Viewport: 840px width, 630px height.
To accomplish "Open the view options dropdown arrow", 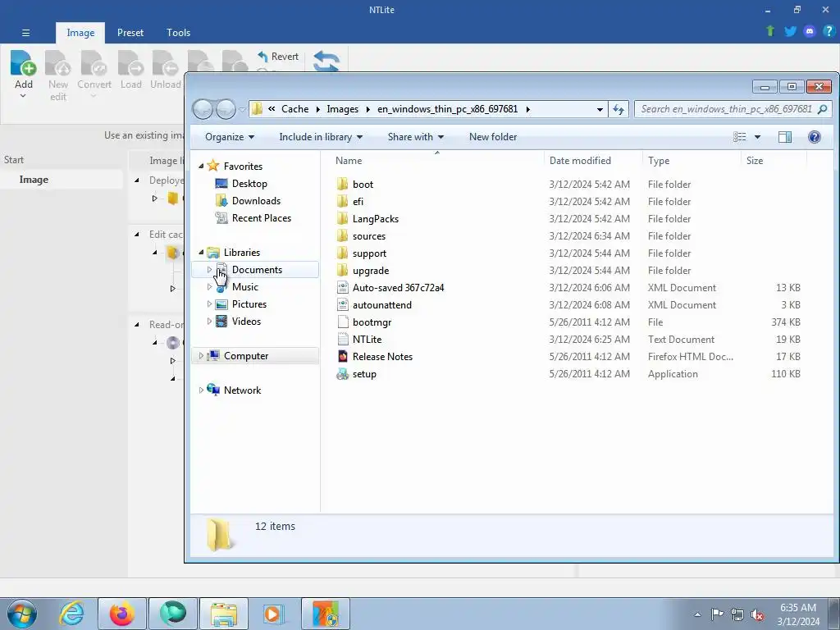I will point(757,137).
